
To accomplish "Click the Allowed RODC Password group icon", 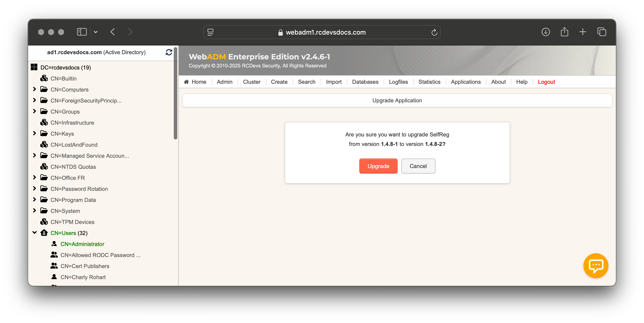I will click(x=54, y=255).
